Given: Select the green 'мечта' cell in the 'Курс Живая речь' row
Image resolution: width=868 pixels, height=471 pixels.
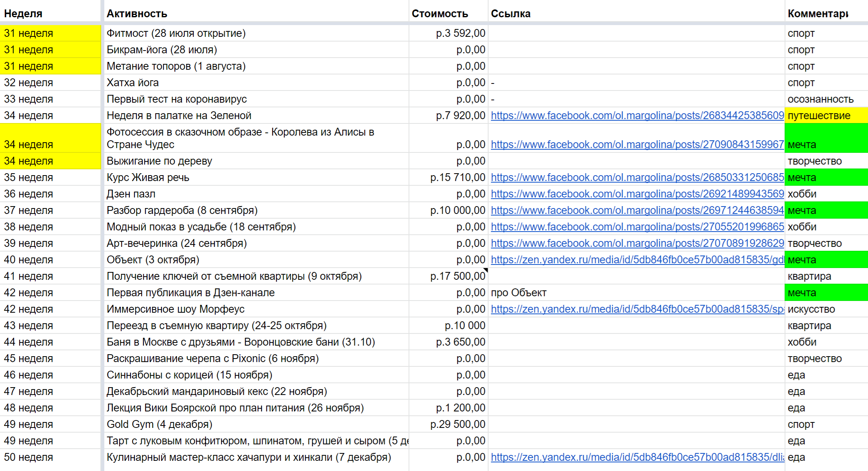Looking at the screenshot, I should [x=826, y=178].
